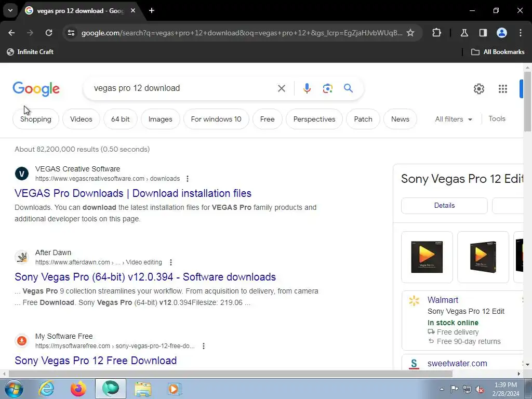Viewport: 532px width, 399px height.
Task: Launch Internet Explorer from the taskbar
Action: click(46, 389)
